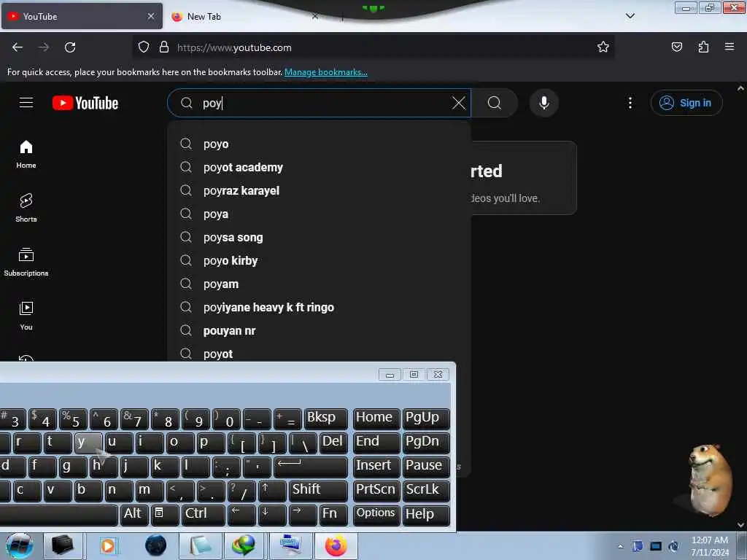747x560 pixels.
Task: Tap Home key on on-screen keyboard
Action: [x=376, y=419]
